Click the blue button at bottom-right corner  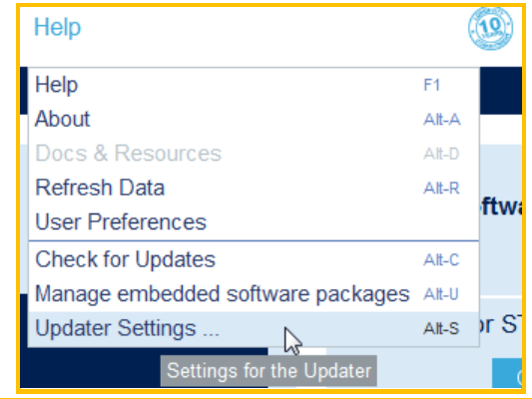pos(507,373)
